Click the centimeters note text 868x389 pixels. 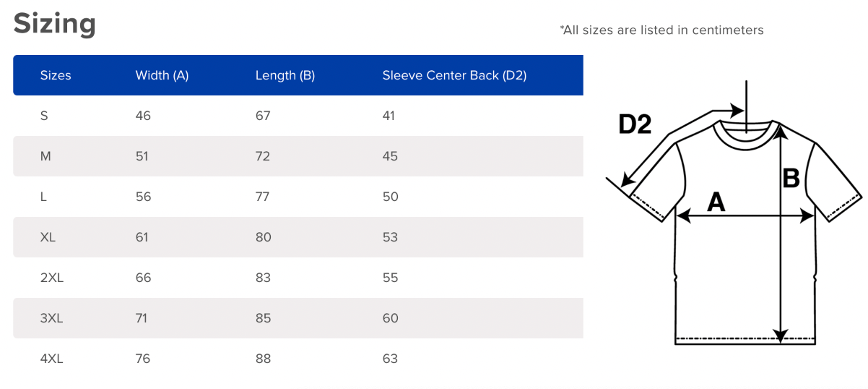(661, 30)
